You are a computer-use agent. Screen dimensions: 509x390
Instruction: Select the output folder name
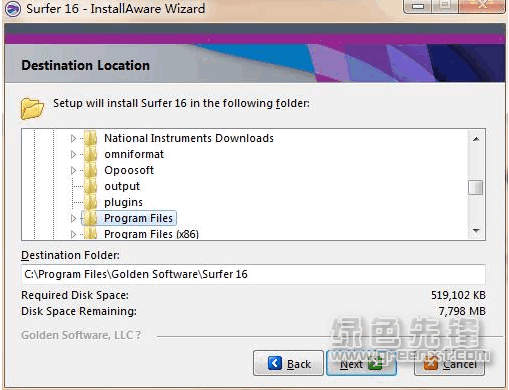coord(122,186)
